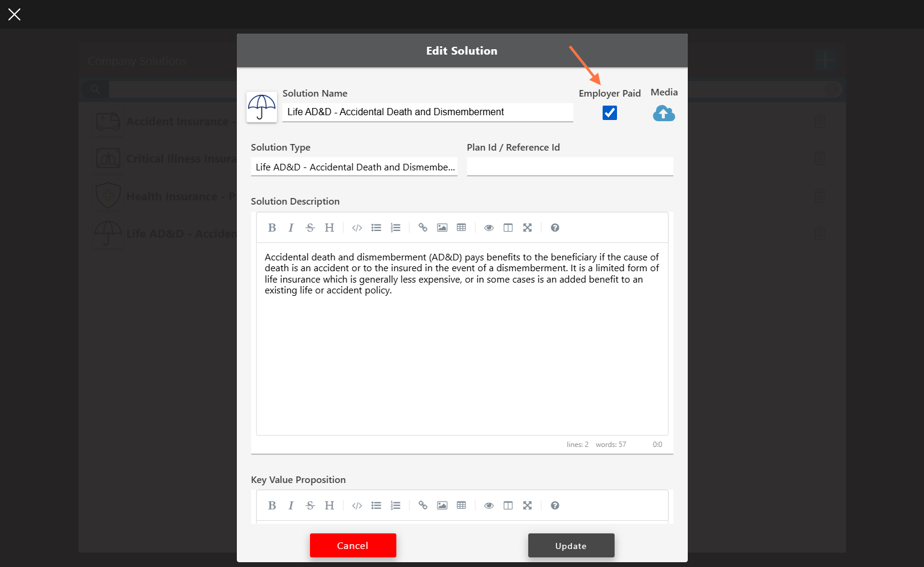Close the overlay with the X button
The height and width of the screenshot is (567, 924).
pyautogui.click(x=14, y=14)
